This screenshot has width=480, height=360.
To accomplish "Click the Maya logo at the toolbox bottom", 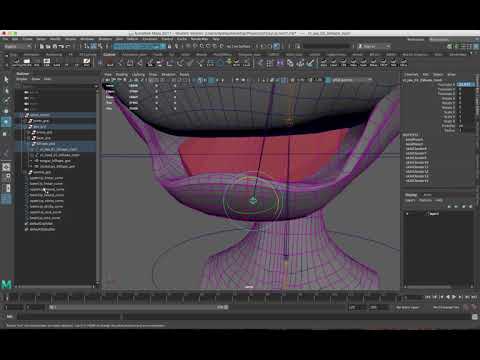I will (x=6, y=284).
